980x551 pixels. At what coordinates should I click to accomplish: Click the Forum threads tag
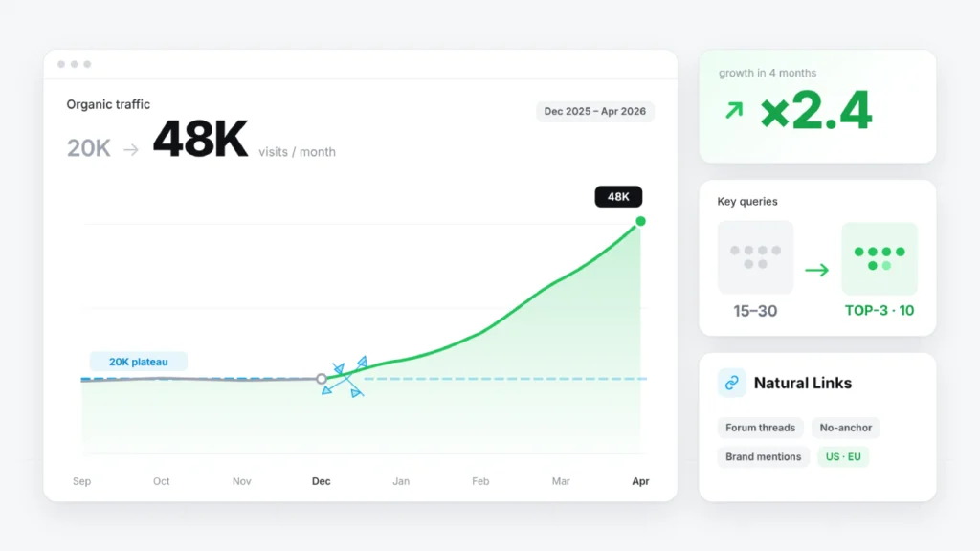click(760, 428)
